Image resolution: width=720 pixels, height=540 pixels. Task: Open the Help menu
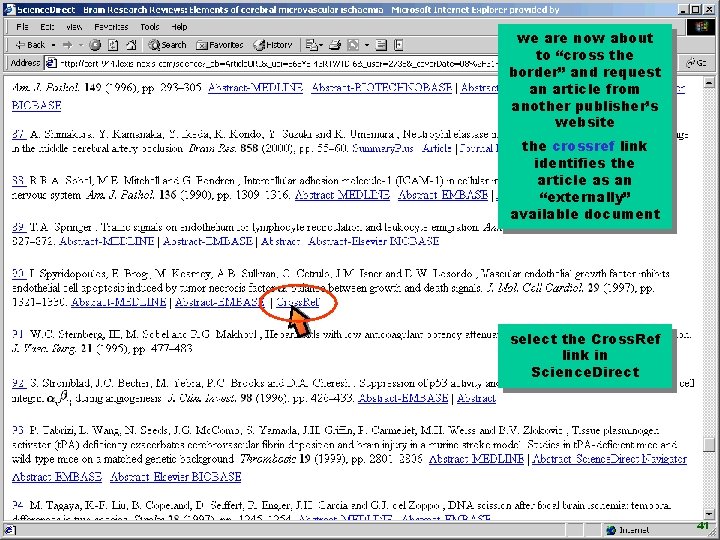[179, 27]
